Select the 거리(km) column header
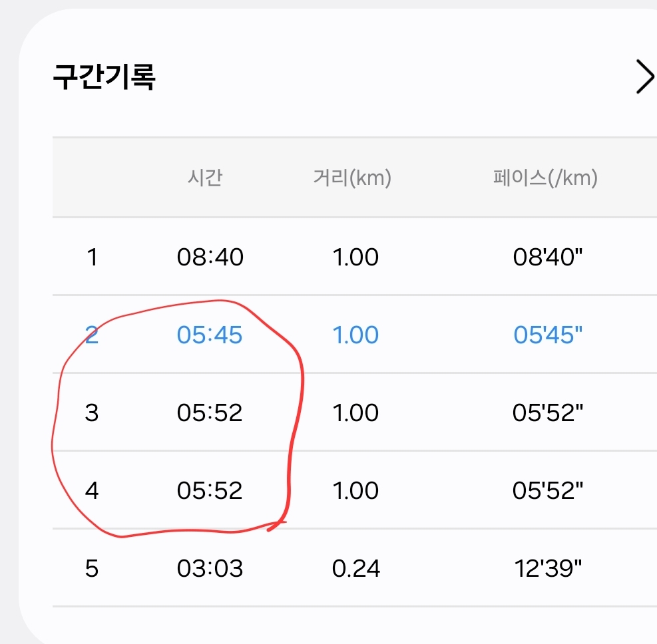Viewport: 657px width, 644px height. [352, 178]
